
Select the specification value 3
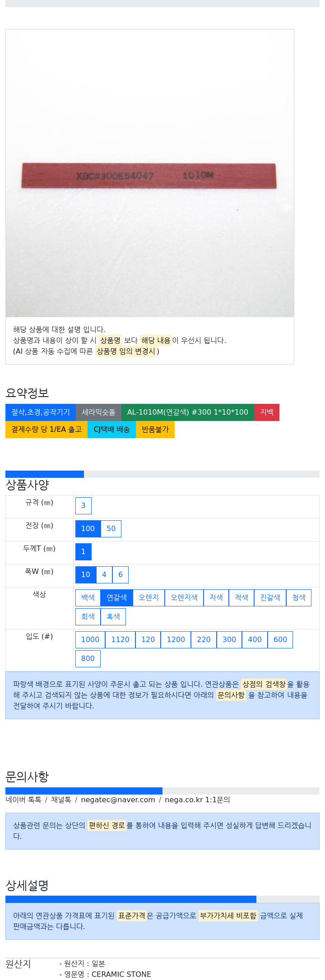click(84, 506)
